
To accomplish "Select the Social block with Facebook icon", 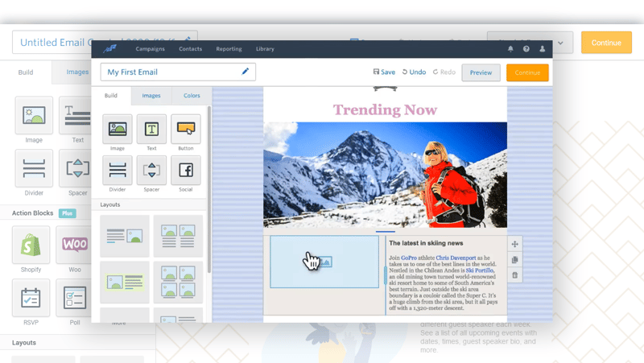I will (x=186, y=170).
